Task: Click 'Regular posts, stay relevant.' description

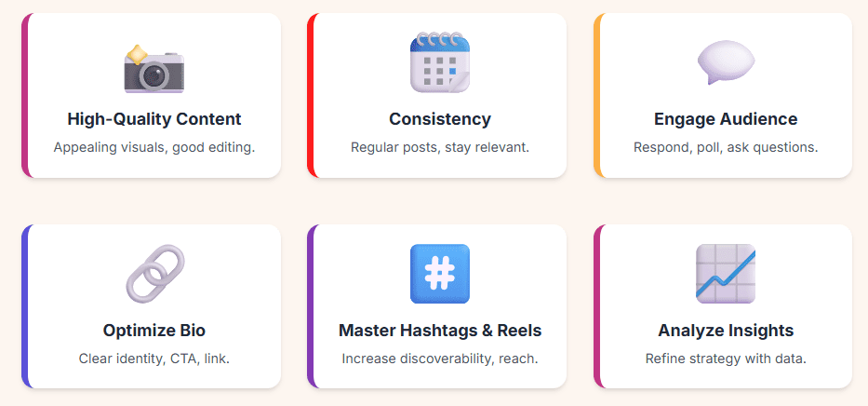Action: pos(440,147)
